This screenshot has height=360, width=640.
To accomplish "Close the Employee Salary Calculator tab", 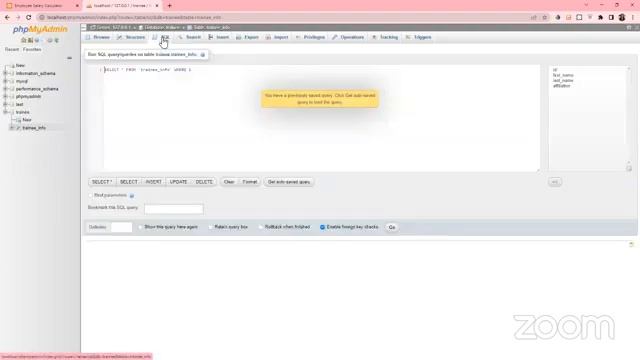I will pos(77,6).
